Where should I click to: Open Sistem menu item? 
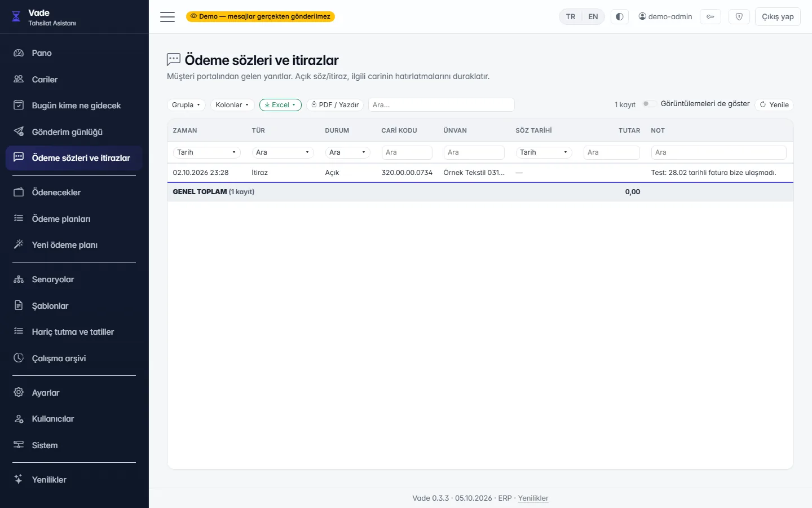[x=74, y=445]
